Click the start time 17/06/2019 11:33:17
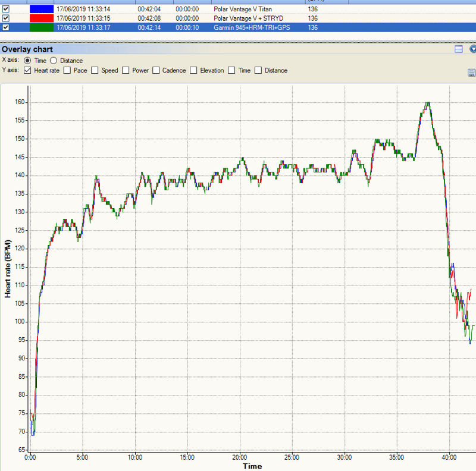The image size is (476, 471). (x=83, y=27)
